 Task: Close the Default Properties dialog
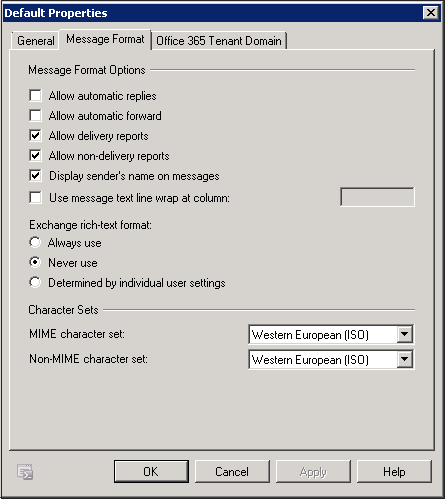(x=431, y=13)
